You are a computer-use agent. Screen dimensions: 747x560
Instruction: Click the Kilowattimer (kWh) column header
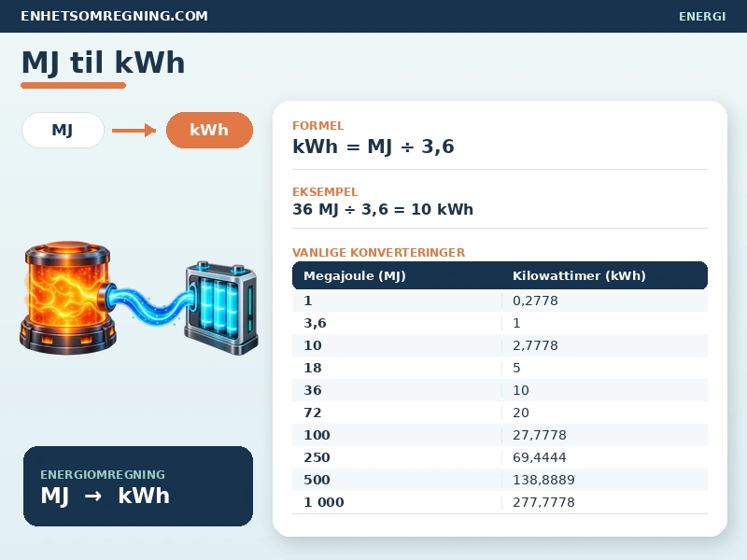pos(579,275)
